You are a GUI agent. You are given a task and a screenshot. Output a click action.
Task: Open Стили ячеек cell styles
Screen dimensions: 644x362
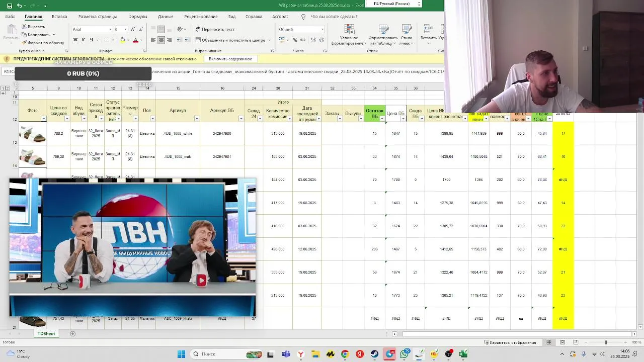pos(406,35)
